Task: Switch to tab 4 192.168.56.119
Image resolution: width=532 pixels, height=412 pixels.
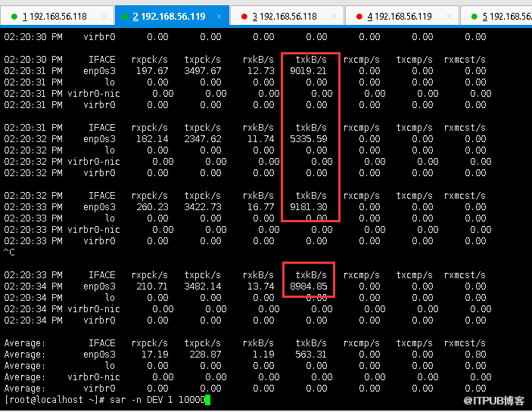Action: tap(399, 16)
